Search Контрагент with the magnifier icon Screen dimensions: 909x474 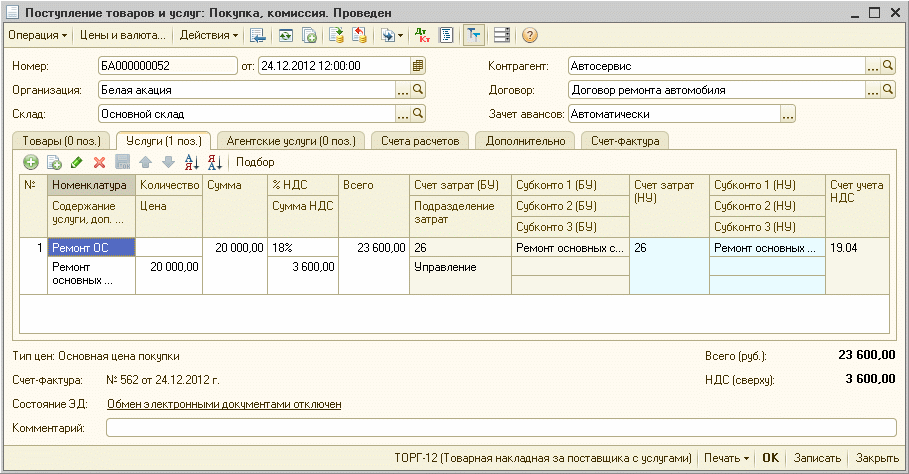pyautogui.click(x=888, y=66)
